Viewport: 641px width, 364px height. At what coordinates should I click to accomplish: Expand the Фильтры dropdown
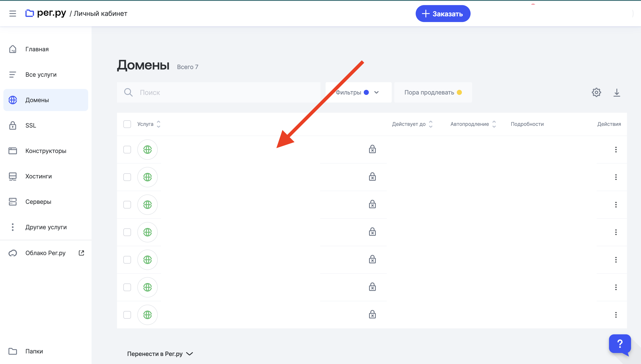(358, 93)
